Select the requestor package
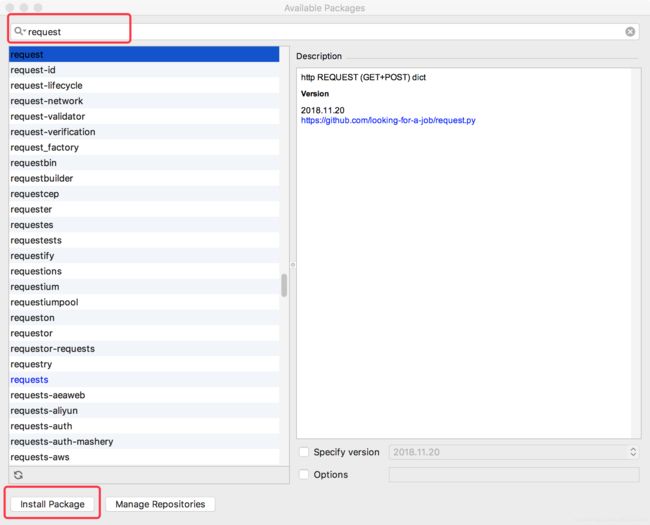650x525 pixels. coord(144,333)
